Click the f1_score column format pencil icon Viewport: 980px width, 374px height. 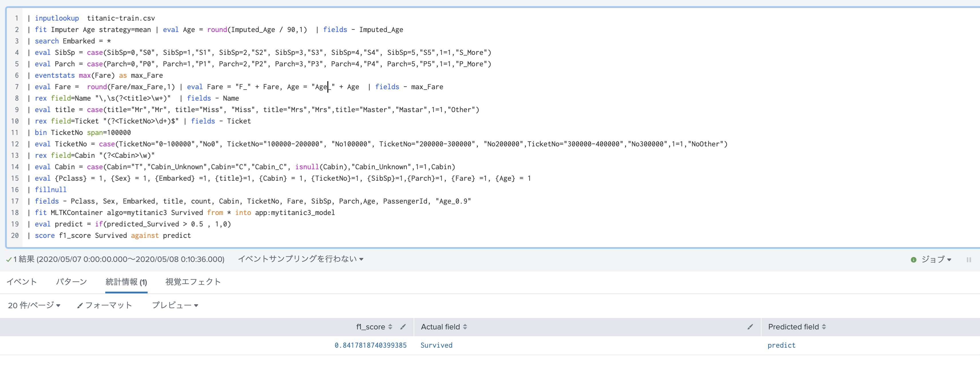403,327
